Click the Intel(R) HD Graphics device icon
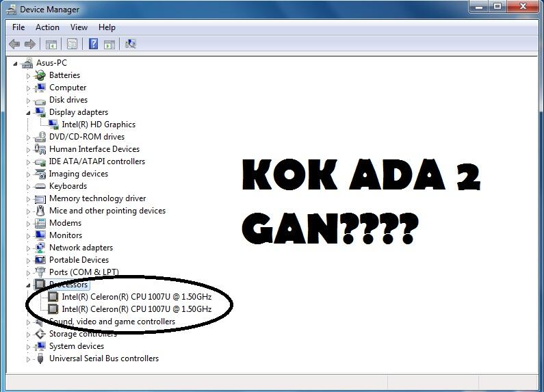This screenshot has height=392, width=544. (53, 125)
